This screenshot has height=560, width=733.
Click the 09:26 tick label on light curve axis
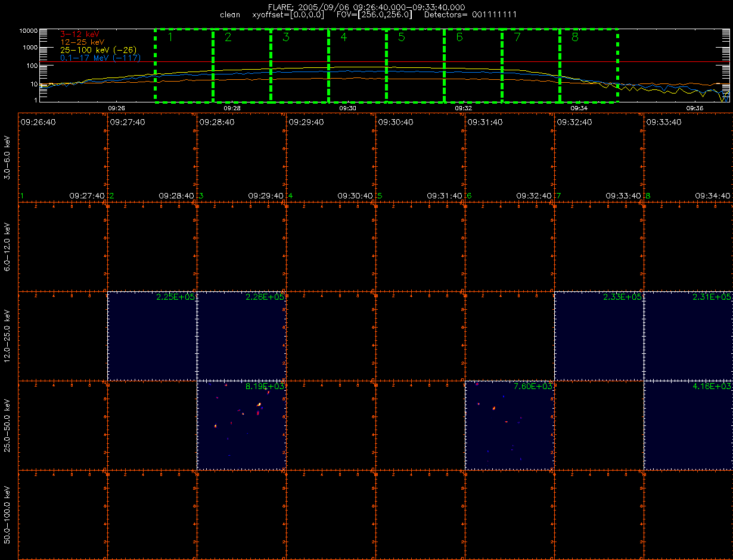(x=116, y=108)
